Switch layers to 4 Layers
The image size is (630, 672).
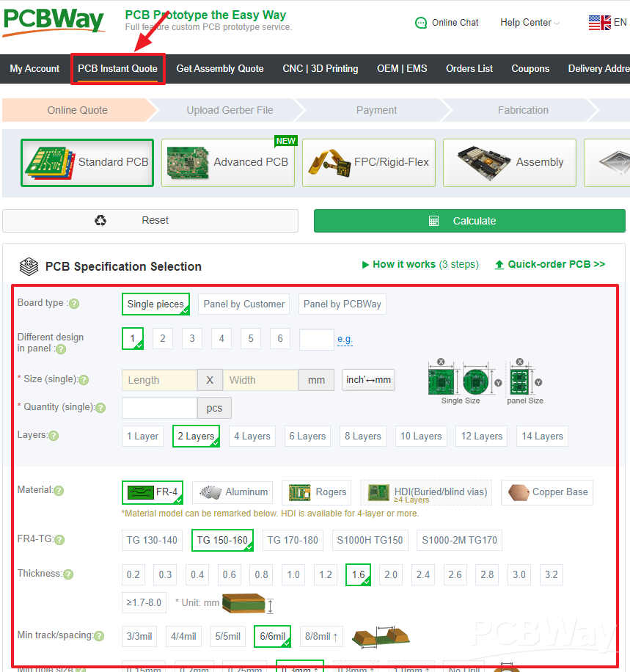(252, 436)
